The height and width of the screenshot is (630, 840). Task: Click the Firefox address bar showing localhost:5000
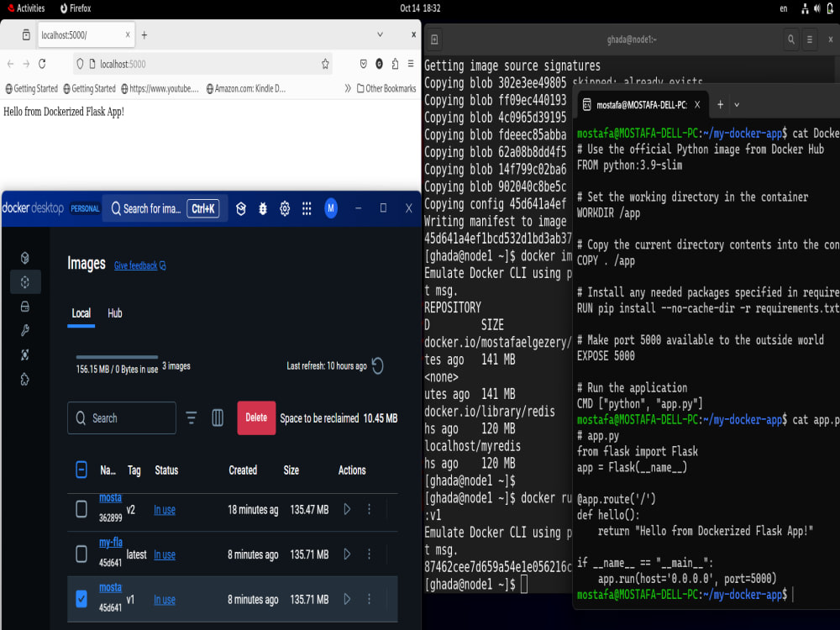[202, 64]
